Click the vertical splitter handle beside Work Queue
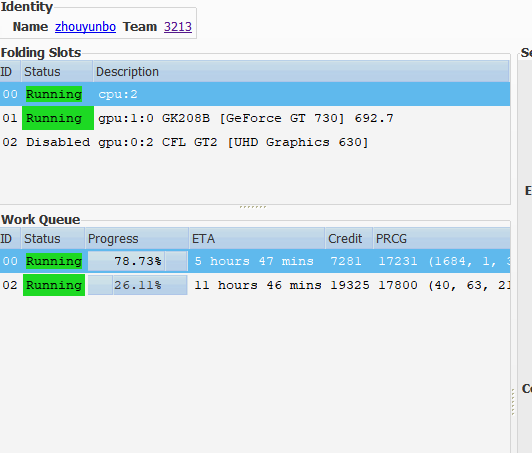Image resolution: width=532 pixels, height=453 pixels. 513,402
